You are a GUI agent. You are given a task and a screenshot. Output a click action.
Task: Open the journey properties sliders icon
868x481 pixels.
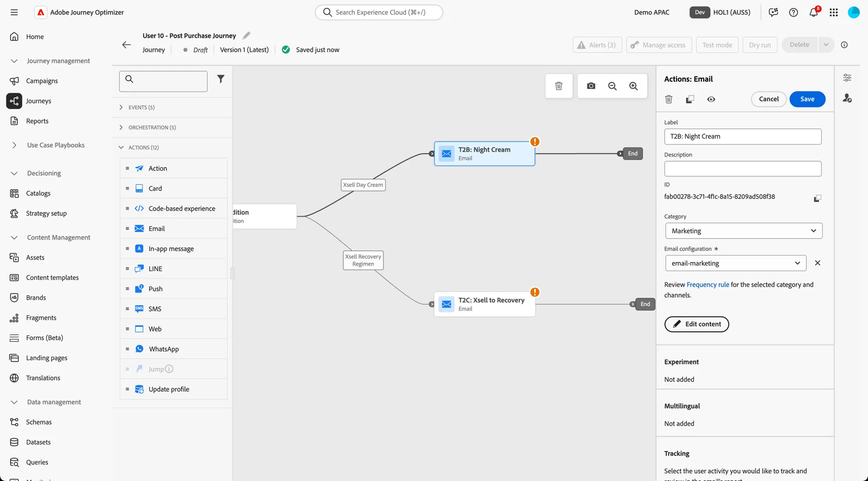pyautogui.click(x=847, y=78)
